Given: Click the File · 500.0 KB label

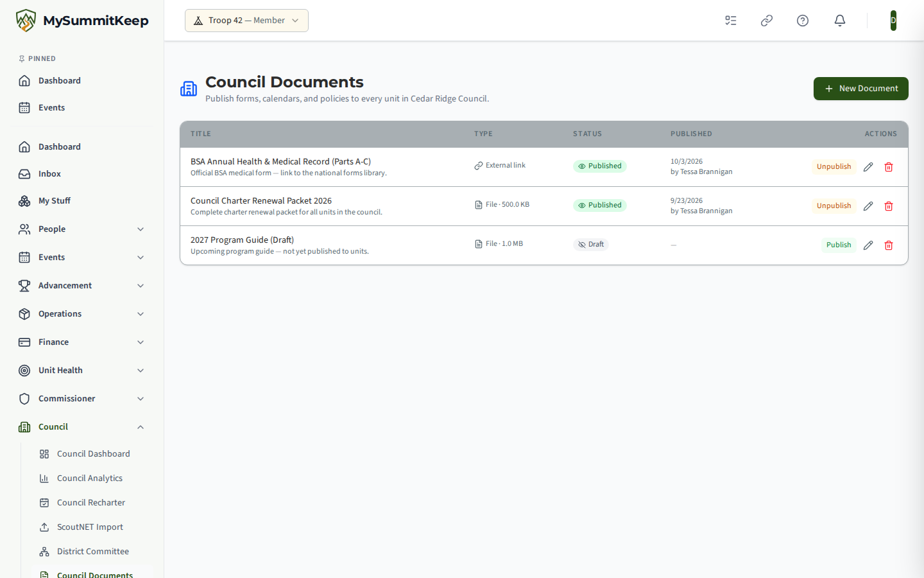Looking at the screenshot, I should click(502, 205).
